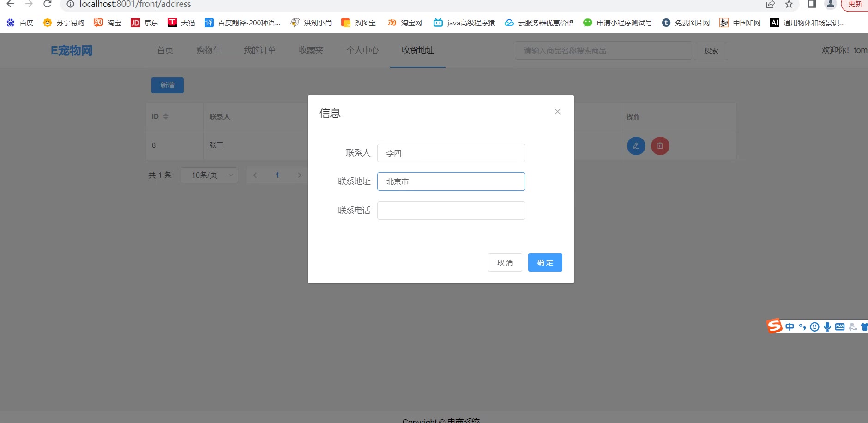Click the 取消 cancel button
This screenshot has height=423, width=868.
coord(505,262)
